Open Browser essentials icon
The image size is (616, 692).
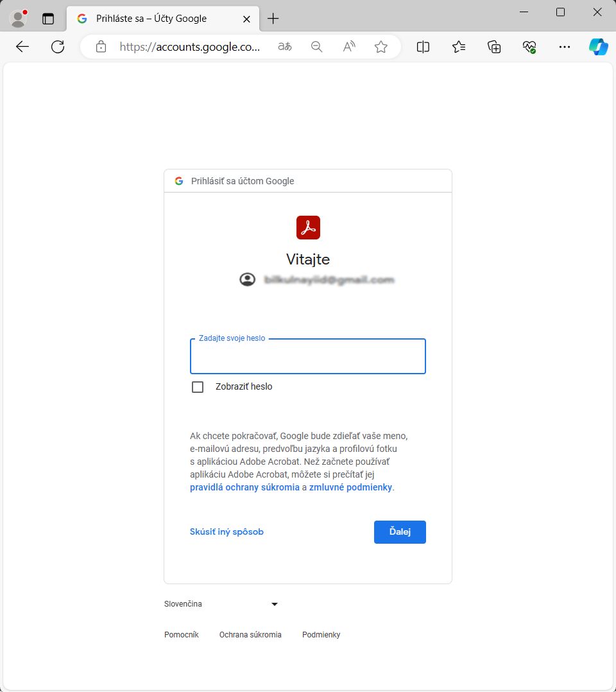(529, 46)
